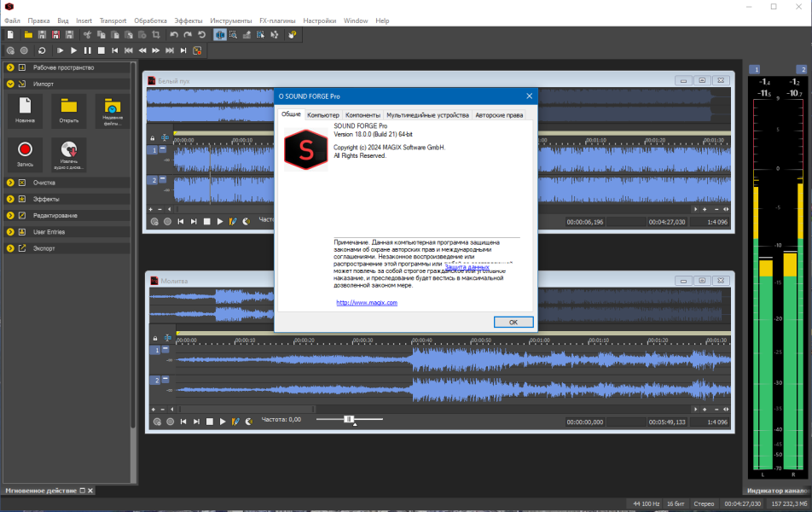Open the recent files tile in Импорт

click(113, 111)
